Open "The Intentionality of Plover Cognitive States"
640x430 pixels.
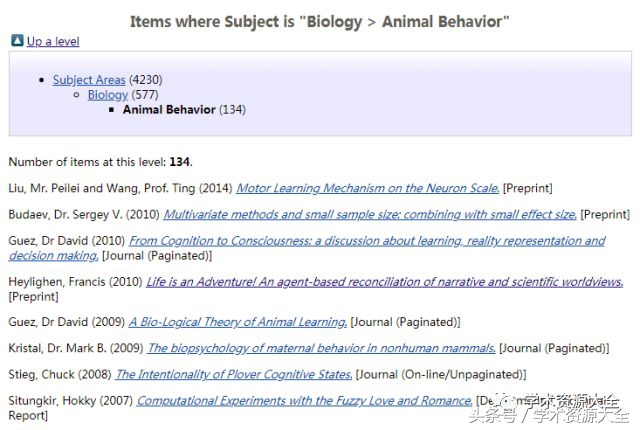click(x=233, y=375)
